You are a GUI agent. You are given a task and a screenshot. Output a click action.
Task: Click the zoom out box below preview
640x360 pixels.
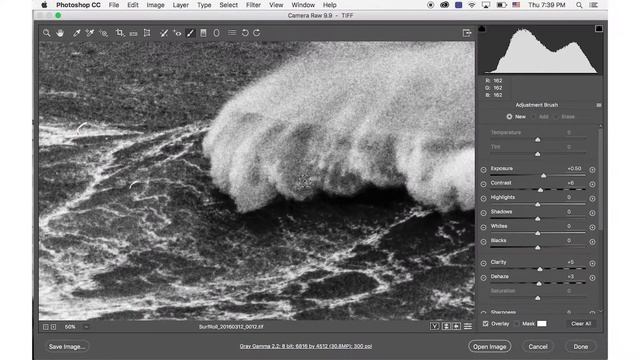pyautogui.click(x=46, y=327)
